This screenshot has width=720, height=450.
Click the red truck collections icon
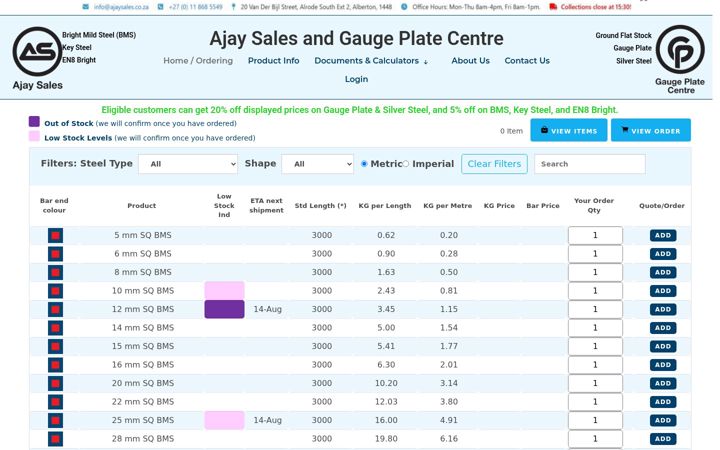(553, 7)
